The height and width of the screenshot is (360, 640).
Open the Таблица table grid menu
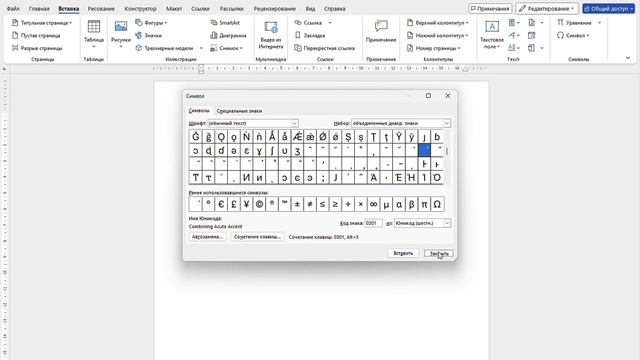(94, 34)
